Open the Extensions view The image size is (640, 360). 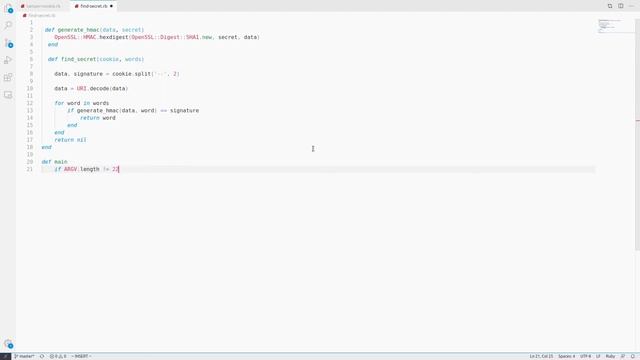point(8,78)
